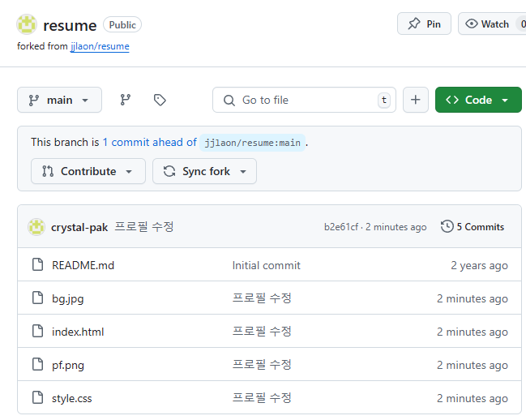Click the t keyboard shortcut hint
Screen dimensions: 526x420
click(x=384, y=100)
